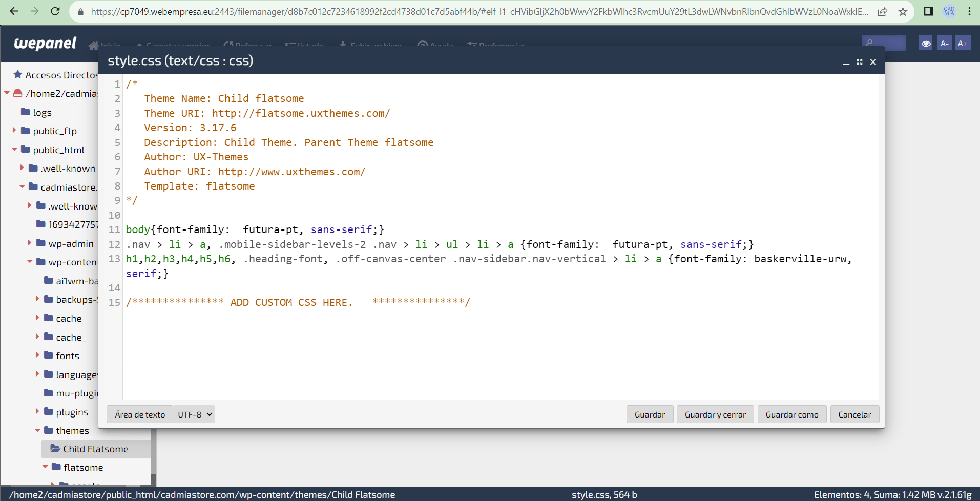Open the flatsome theme folder
Screen dimensions: 980x501
(84, 467)
